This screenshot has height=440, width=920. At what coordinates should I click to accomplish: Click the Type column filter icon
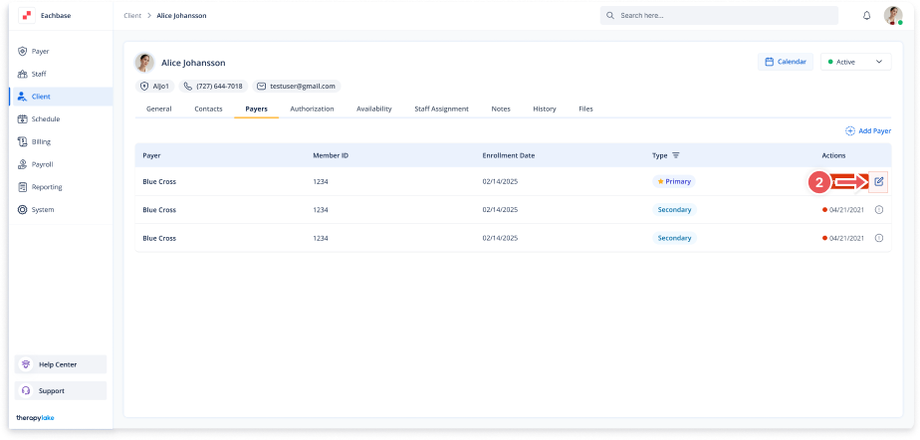[676, 156]
